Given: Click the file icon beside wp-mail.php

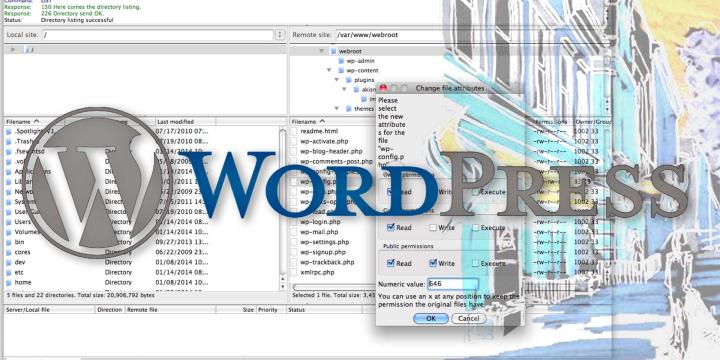Looking at the screenshot, I should (x=294, y=232).
